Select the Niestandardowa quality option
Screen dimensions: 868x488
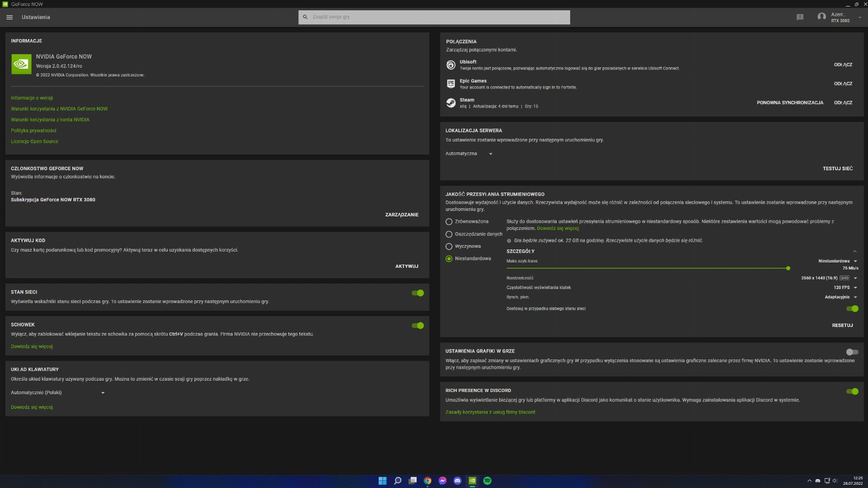[x=449, y=259]
